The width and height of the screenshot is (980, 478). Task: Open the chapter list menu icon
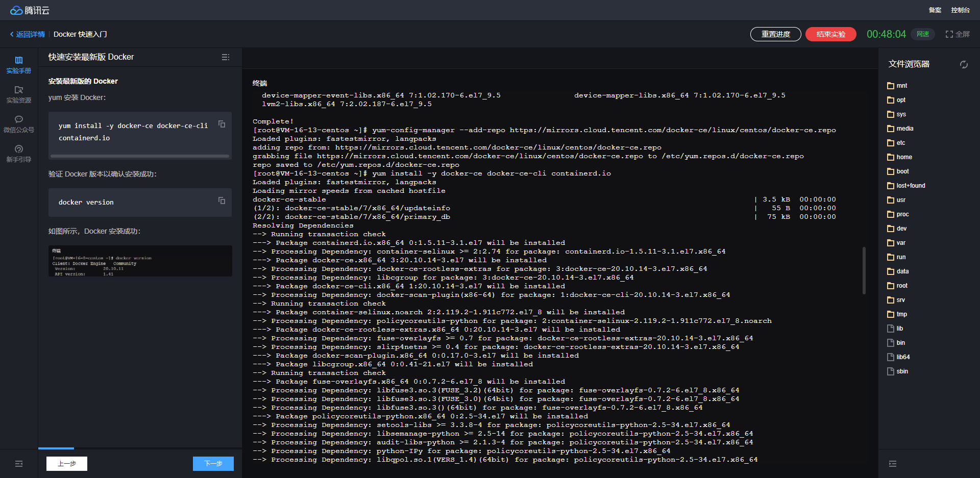pyautogui.click(x=226, y=57)
